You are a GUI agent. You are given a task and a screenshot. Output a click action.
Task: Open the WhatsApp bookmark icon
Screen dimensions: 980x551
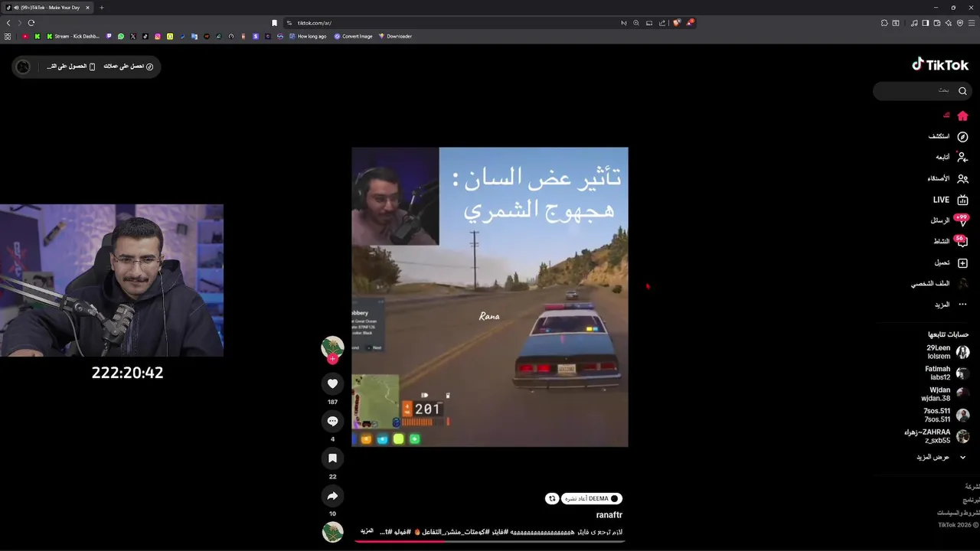click(121, 36)
